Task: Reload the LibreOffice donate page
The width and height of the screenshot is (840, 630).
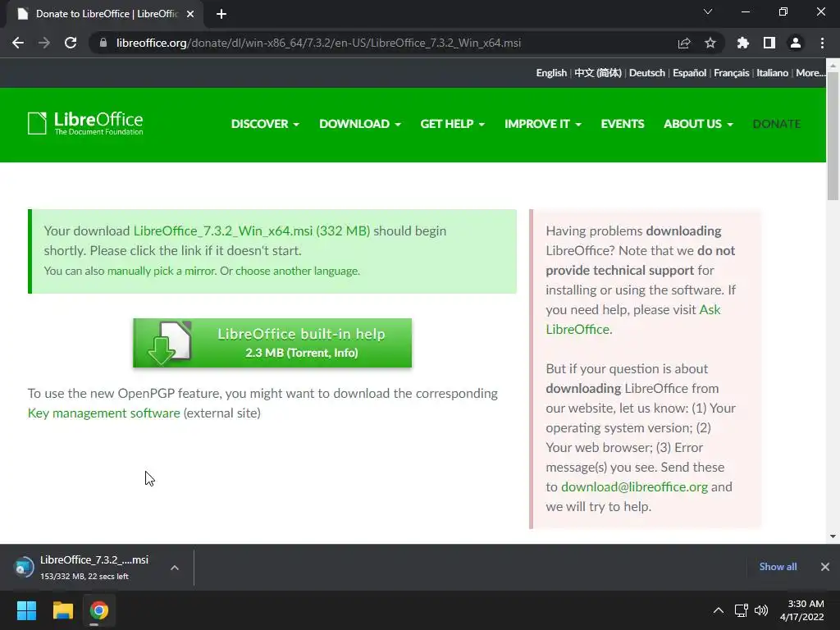Action: click(71, 43)
